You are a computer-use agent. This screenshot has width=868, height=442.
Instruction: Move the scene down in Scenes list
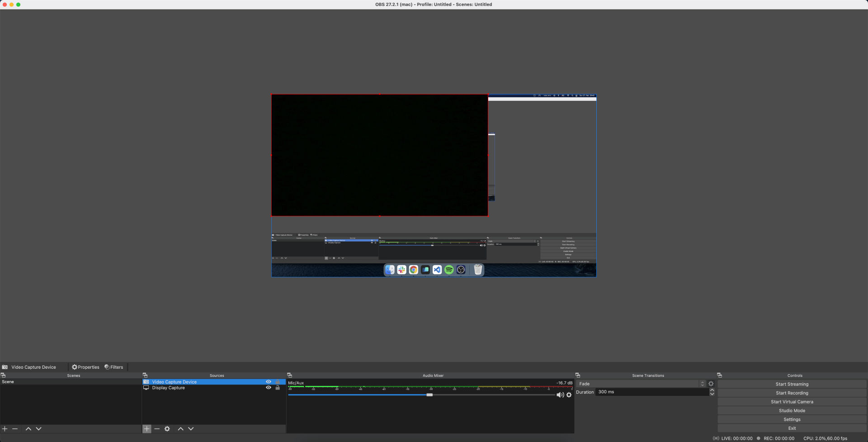click(38, 428)
